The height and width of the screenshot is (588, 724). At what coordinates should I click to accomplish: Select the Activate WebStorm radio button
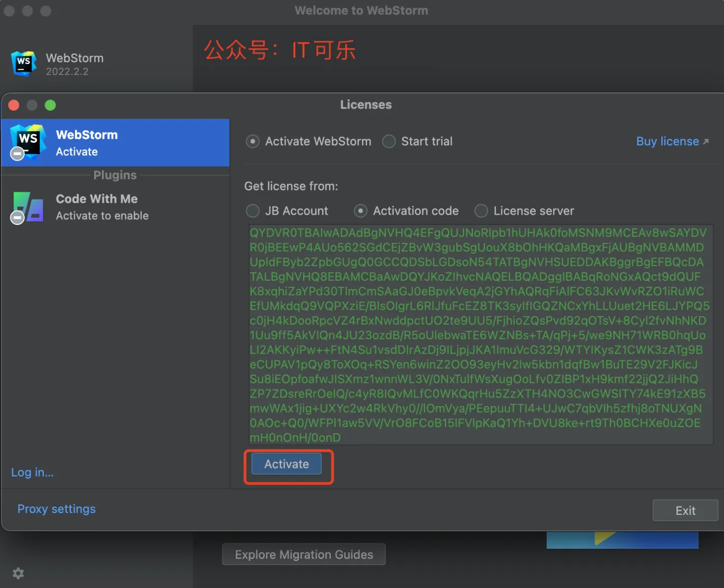click(x=252, y=141)
